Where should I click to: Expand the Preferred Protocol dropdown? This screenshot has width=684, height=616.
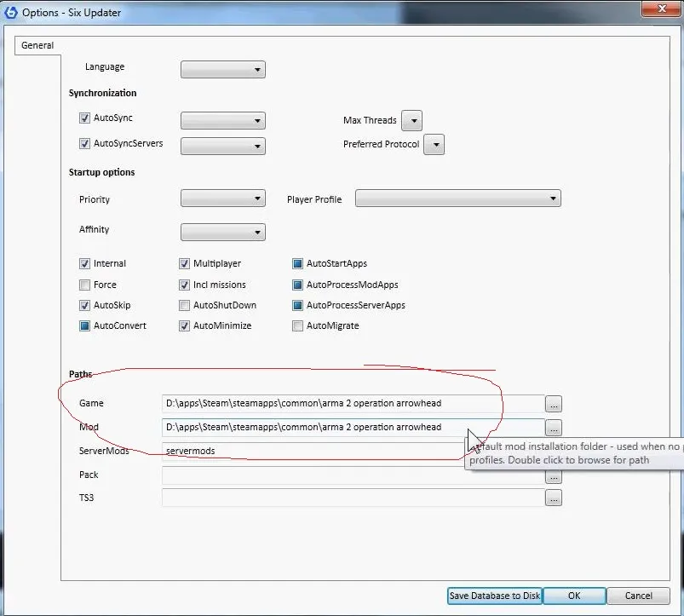(x=434, y=145)
